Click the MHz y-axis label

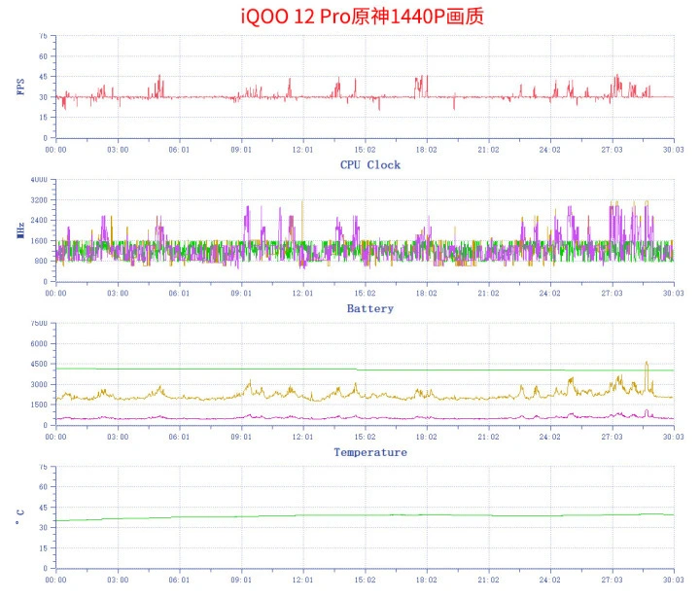(20, 230)
